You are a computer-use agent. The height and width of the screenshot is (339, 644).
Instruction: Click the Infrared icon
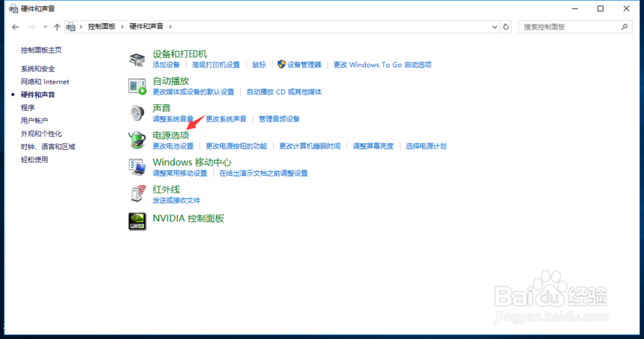138,194
